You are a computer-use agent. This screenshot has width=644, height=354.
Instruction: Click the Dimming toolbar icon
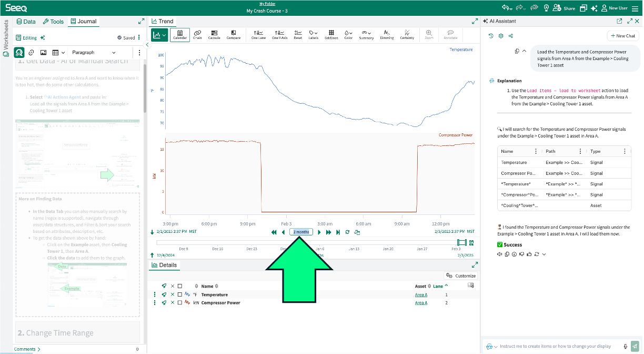(x=387, y=35)
